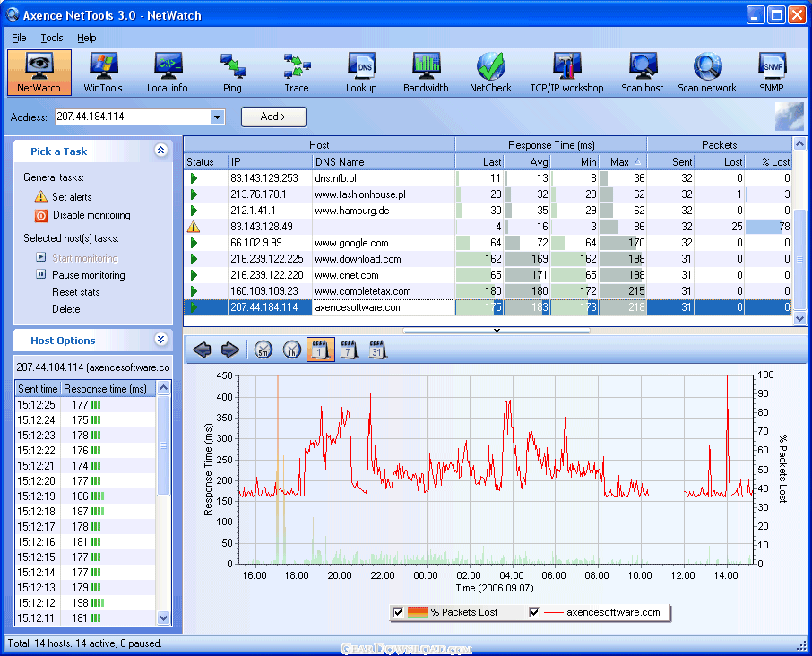The height and width of the screenshot is (656, 812).
Task: Open the NetCheck tool
Action: coord(490,73)
